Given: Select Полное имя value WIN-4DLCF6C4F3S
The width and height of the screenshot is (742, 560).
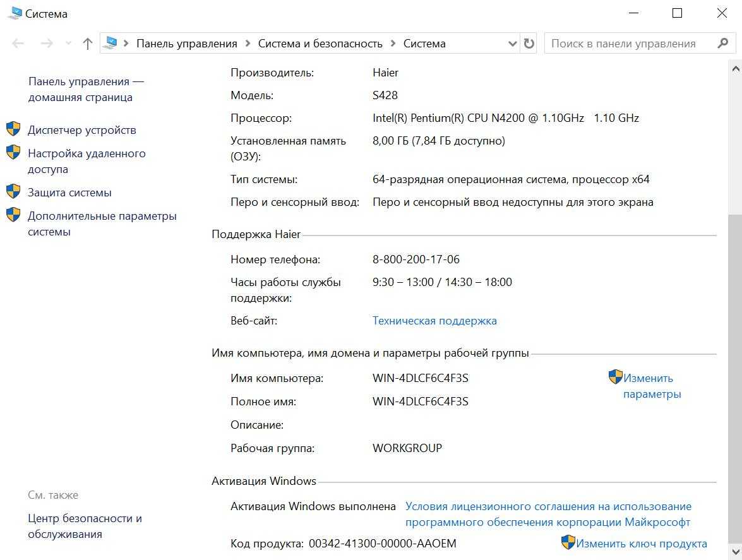Looking at the screenshot, I should tap(420, 402).
